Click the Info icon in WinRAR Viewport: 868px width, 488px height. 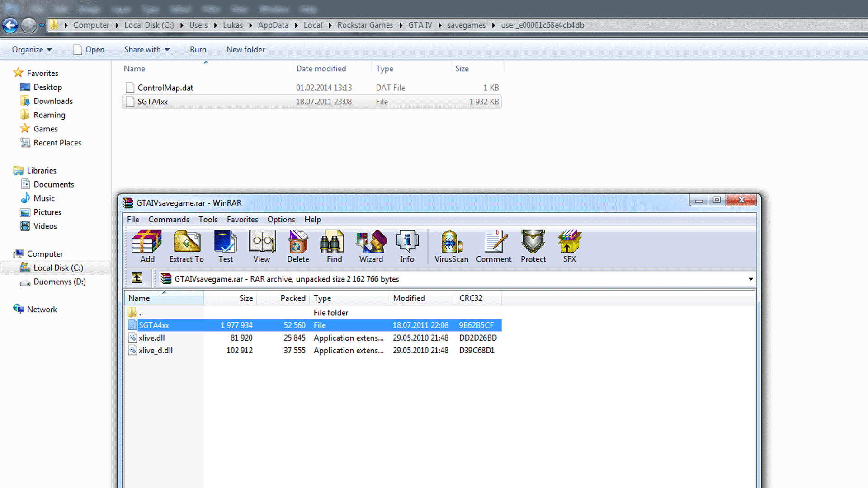click(x=407, y=246)
